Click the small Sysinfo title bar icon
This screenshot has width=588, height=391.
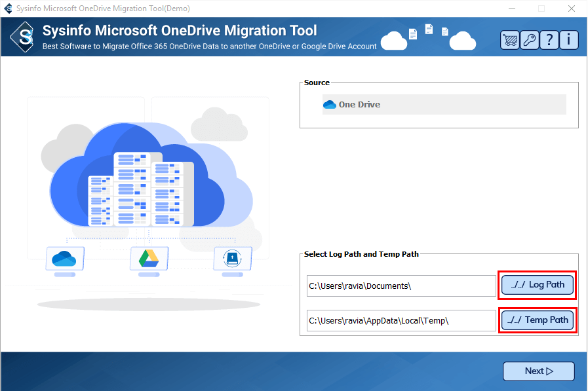point(8,9)
